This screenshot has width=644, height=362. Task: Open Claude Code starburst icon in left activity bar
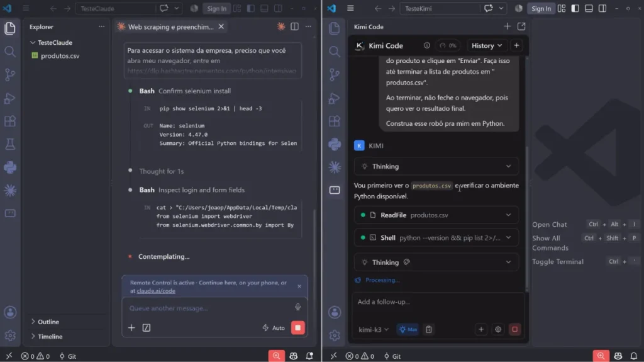pyautogui.click(x=10, y=191)
